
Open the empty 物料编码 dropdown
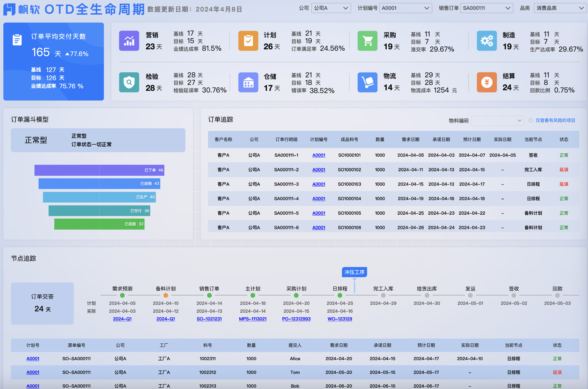click(497, 121)
